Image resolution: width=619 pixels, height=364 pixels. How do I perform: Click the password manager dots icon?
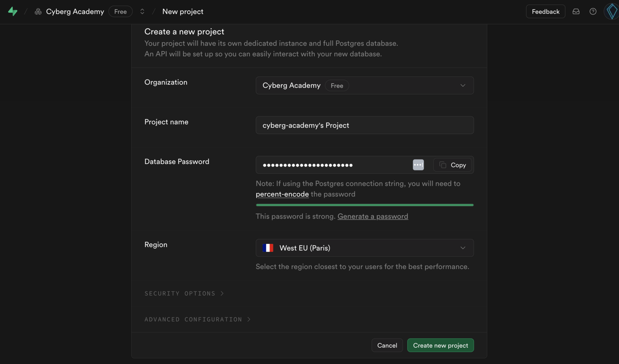pyautogui.click(x=418, y=165)
